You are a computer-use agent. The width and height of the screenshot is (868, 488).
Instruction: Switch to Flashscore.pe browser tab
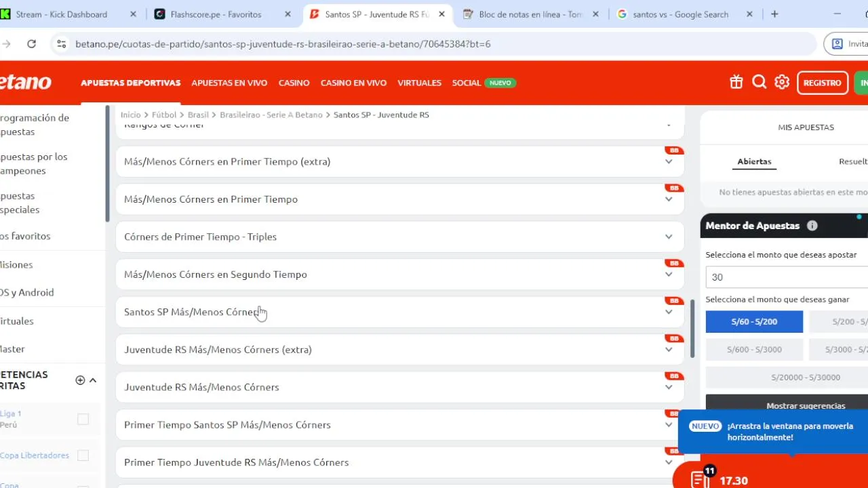pos(224,14)
